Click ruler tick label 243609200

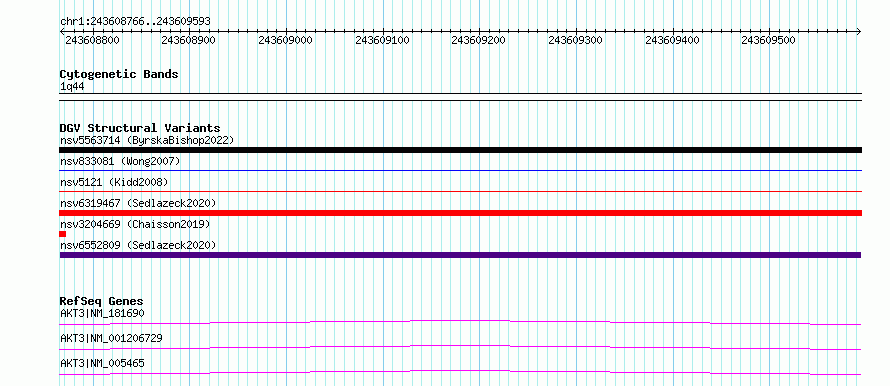(478, 40)
